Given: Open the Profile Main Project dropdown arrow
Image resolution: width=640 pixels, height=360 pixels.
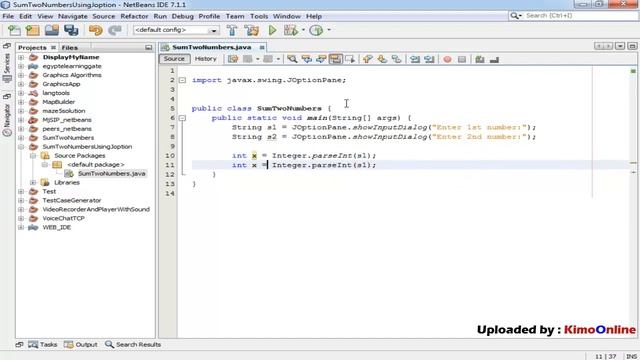Looking at the screenshot, I should (329, 30).
